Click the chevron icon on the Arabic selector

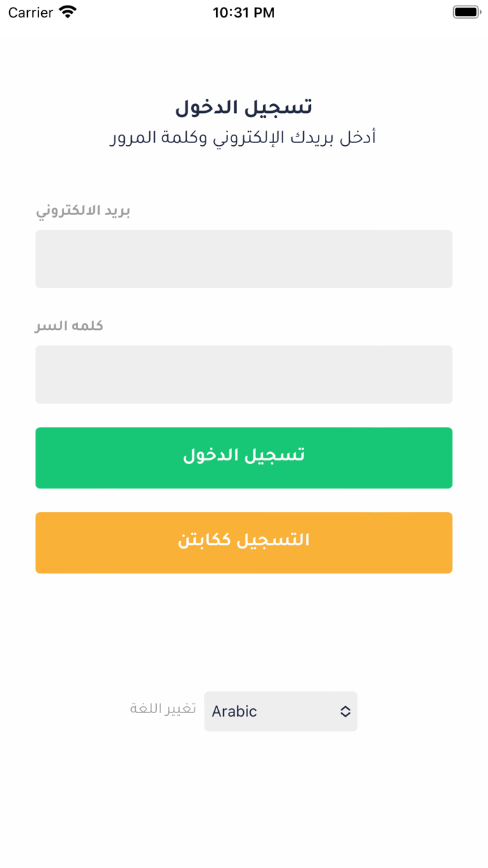344,711
